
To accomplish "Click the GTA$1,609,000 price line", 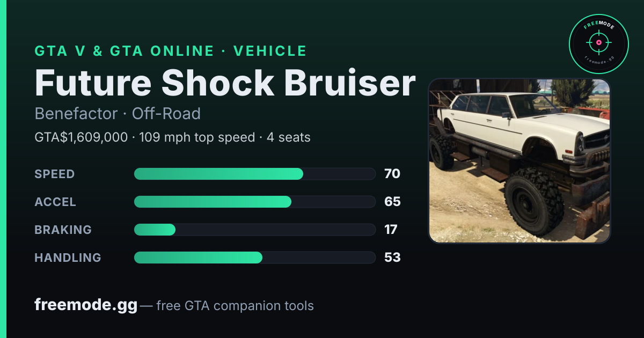I will click(x=172, y=137).
